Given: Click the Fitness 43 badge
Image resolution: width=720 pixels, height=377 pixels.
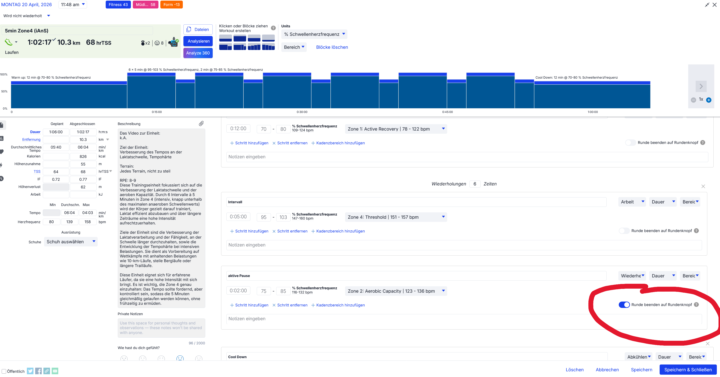Looking at the screenshot, I should (x=118, y=5).
